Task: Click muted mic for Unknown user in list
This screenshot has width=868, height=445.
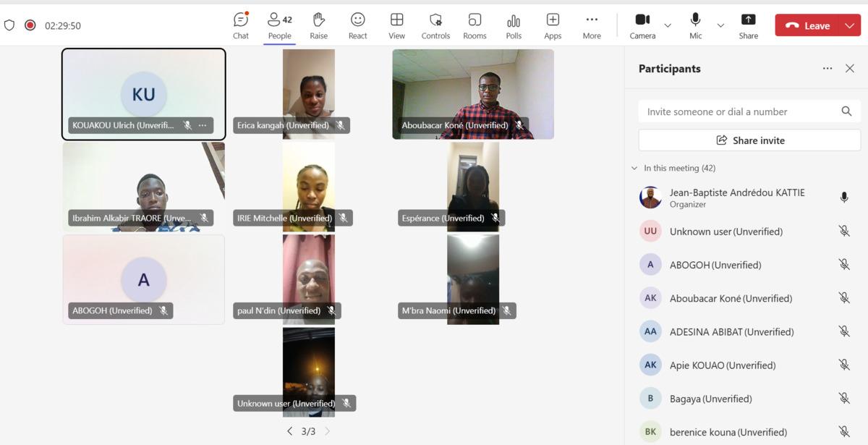Action: (843, 232)
